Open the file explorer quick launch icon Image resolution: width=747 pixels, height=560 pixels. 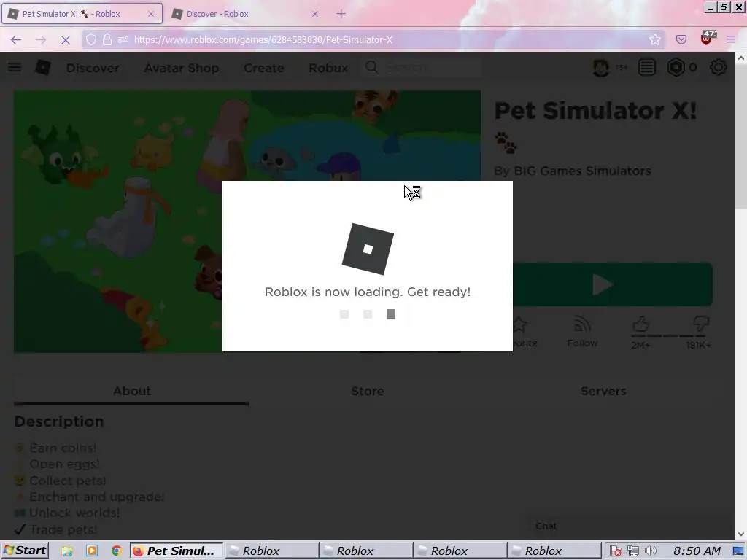tap(67, 551)
